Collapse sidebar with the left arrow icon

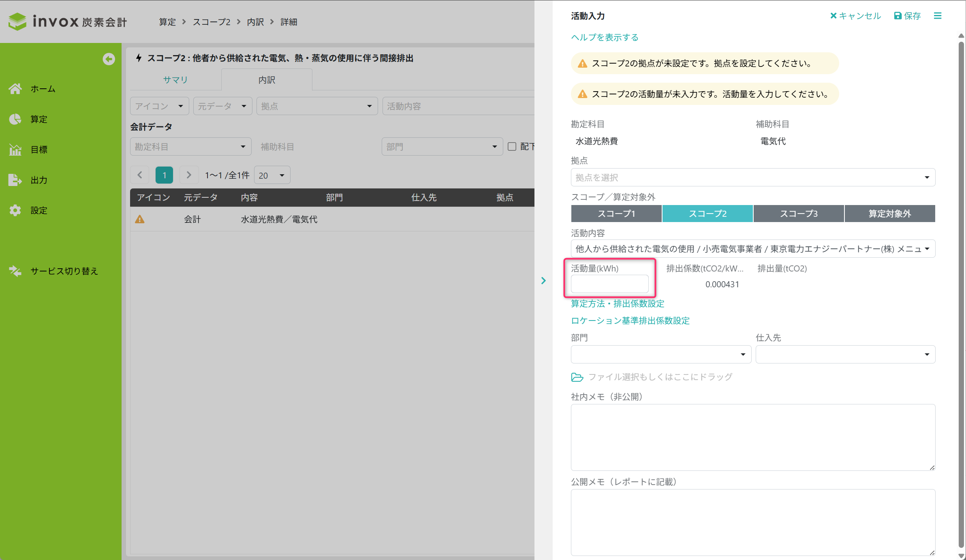[x=109, y=59]
